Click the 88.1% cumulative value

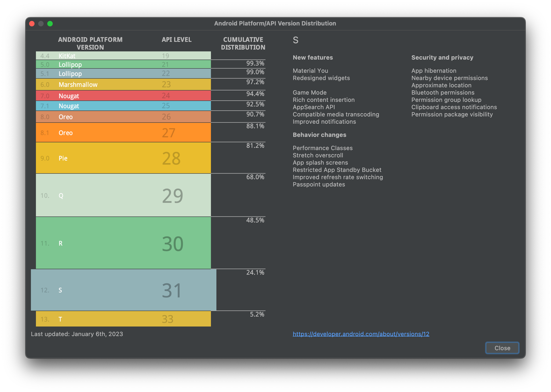[255, 126]
